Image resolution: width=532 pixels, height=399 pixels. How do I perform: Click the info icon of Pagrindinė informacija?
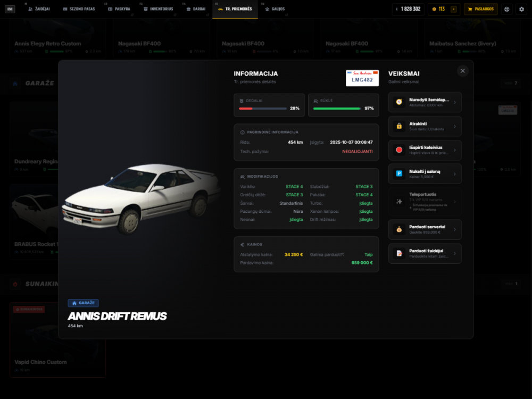point(242,132)
